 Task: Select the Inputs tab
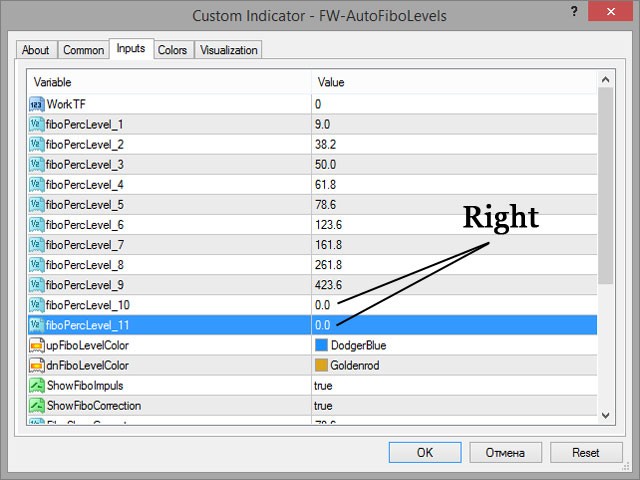(x=131, y=49)
